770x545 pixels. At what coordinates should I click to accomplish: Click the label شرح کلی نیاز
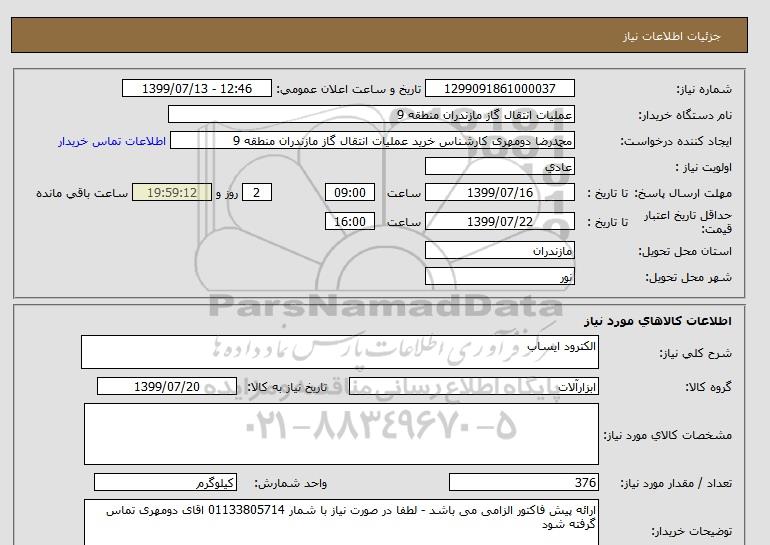(695, 353)
